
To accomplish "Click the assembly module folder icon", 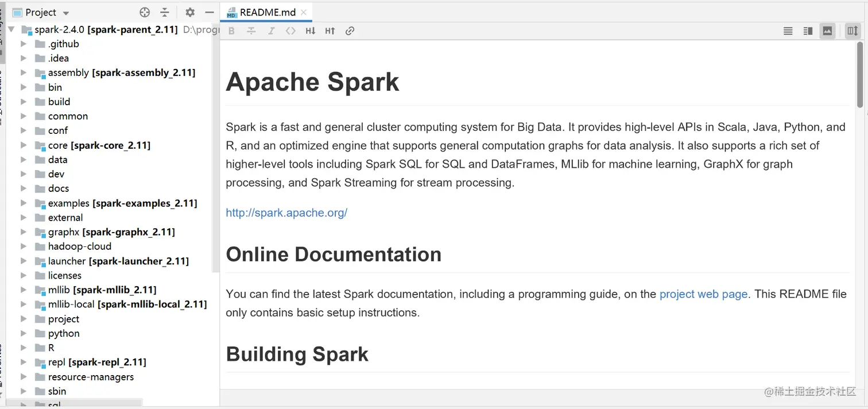I will click(x=40, y=73).
